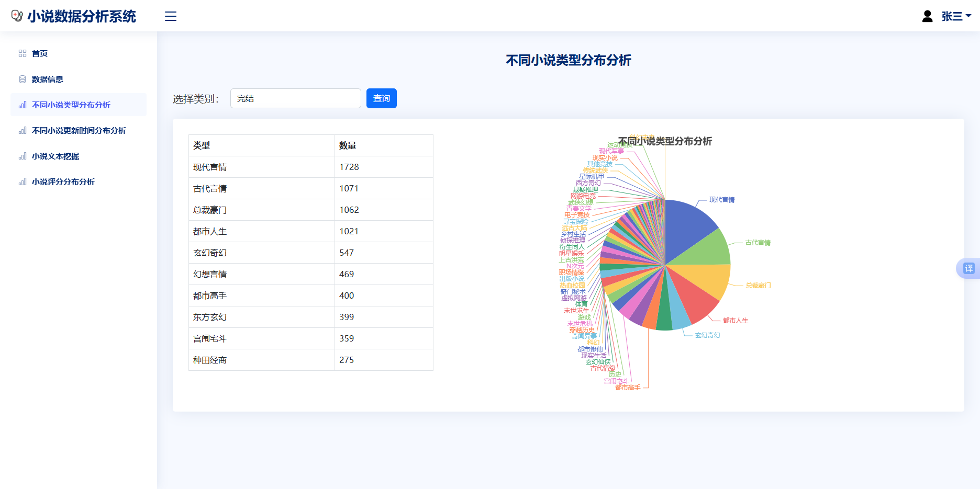Click the 都市人生 pie chart label
Screen dimensions: 980x489
(736, 321)
